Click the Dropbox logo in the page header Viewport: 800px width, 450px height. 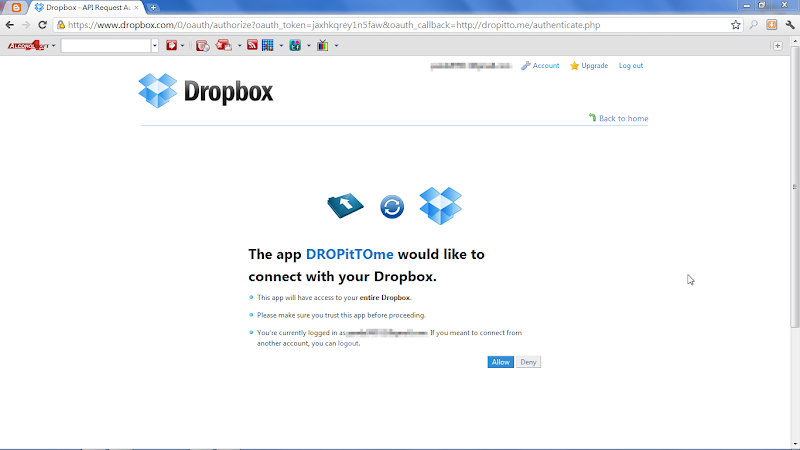tap(206, 91)
